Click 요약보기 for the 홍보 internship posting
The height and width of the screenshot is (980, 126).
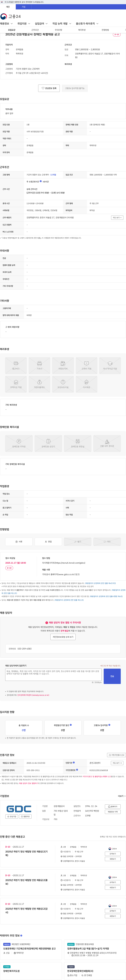(113, 882)
